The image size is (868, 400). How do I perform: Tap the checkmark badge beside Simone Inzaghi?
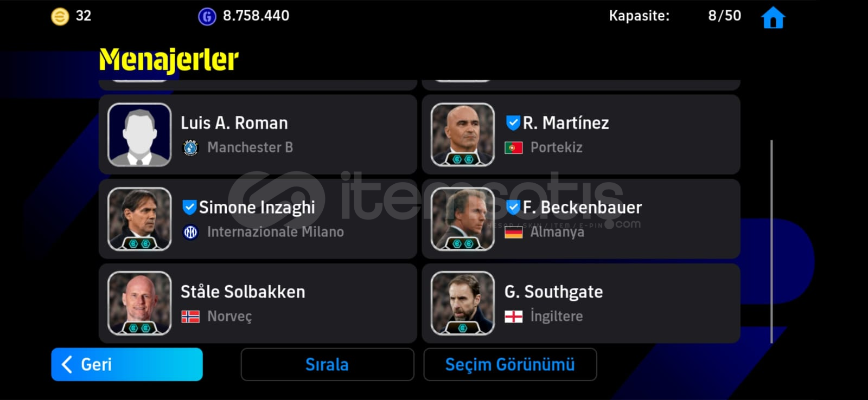[x=189, y=207]
